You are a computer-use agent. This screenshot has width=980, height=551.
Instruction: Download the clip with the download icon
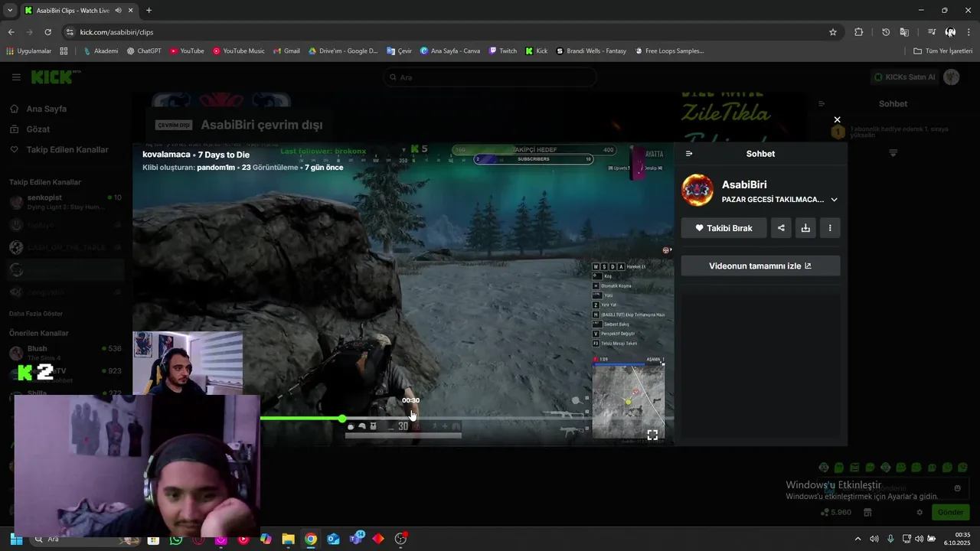tap(805, 228)
